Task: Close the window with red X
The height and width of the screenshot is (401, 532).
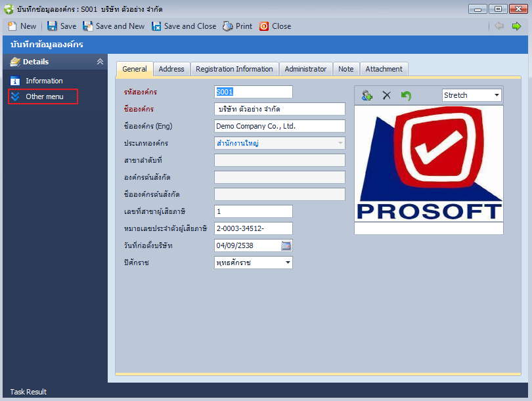Action: [518, 9]
